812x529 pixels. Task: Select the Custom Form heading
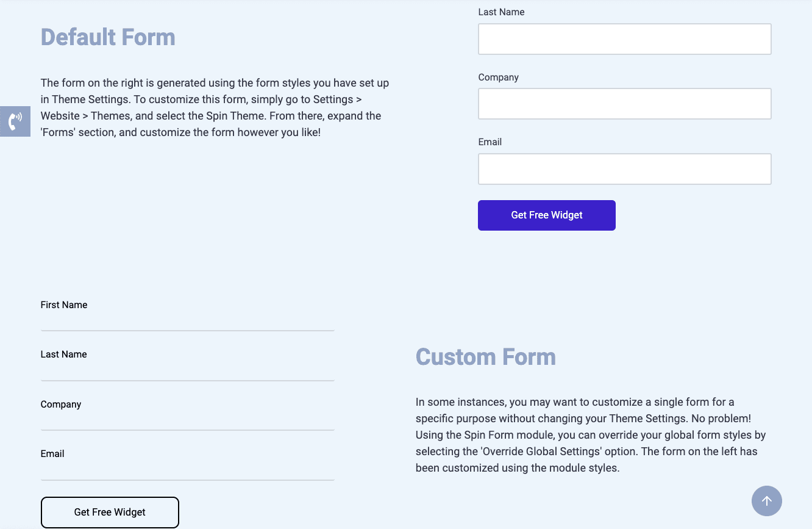click(x=486, y=357)
